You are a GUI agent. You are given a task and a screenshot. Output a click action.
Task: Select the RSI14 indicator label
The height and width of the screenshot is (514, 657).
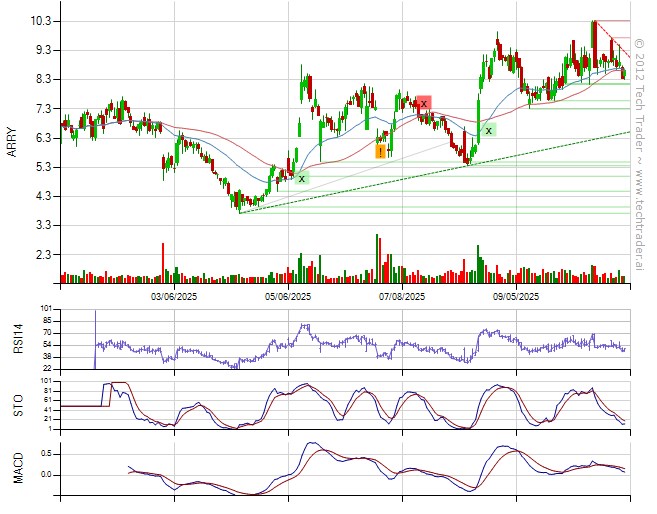tap(18, 339)
